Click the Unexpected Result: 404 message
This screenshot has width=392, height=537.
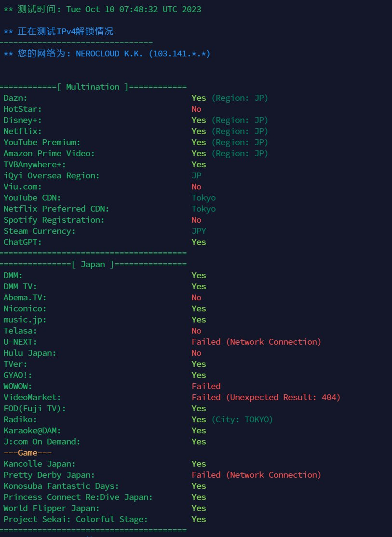pos(281,397)
